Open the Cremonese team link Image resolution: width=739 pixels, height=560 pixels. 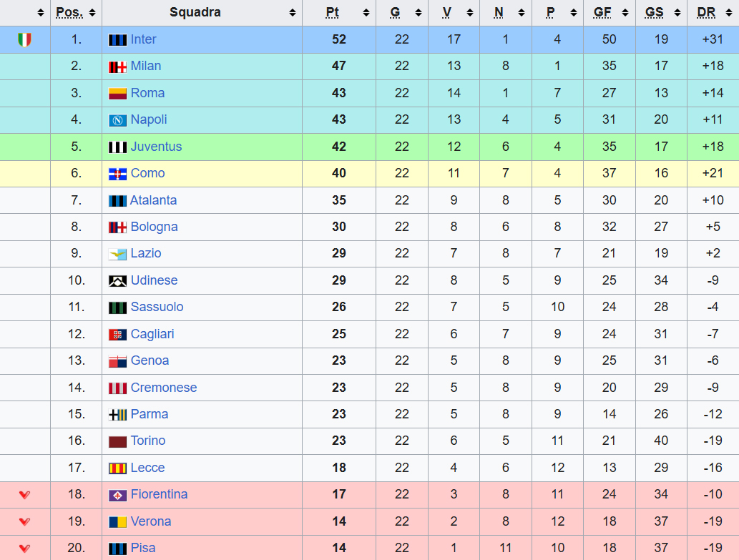(x=163, y=388)
